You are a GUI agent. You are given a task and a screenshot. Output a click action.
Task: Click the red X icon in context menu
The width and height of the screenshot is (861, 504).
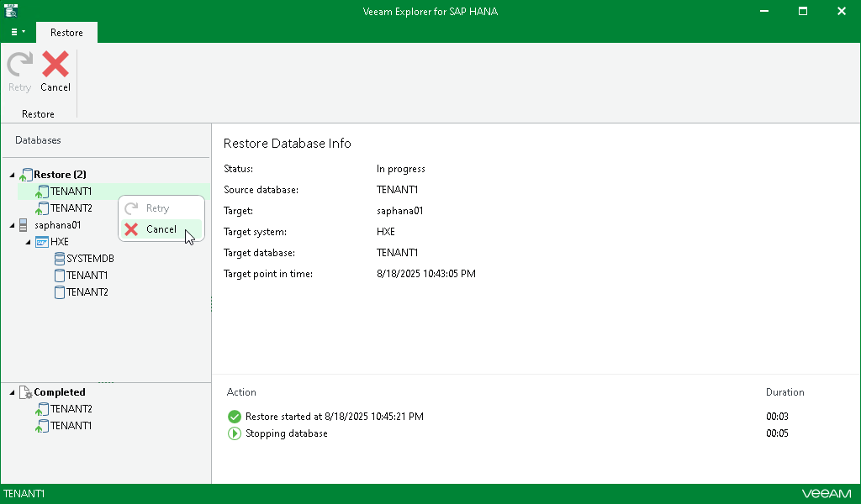(x=131, y=229)
